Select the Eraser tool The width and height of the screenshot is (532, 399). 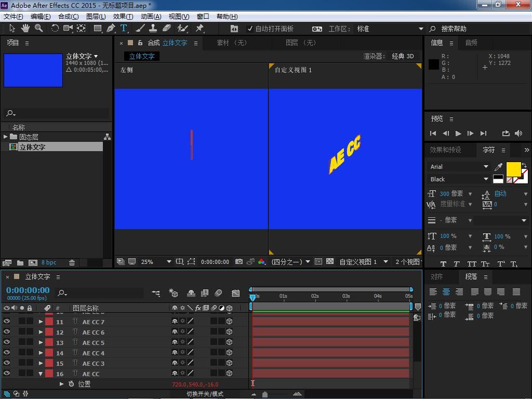tap(167, 29)
